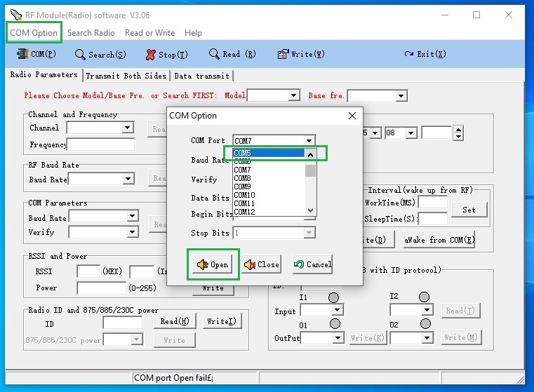Open the I2 Input dropdown
The height and width of the screenshot is (392, 534).
pos(427,310)
